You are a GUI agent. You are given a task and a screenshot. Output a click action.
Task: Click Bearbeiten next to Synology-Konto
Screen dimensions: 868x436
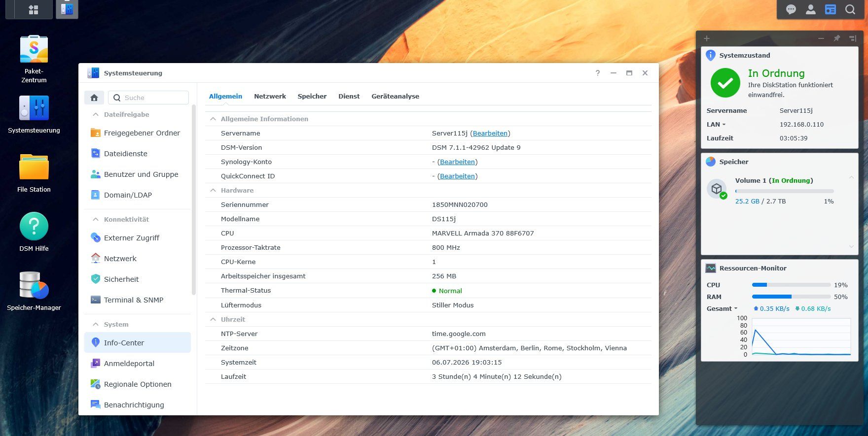coord(458,162)
